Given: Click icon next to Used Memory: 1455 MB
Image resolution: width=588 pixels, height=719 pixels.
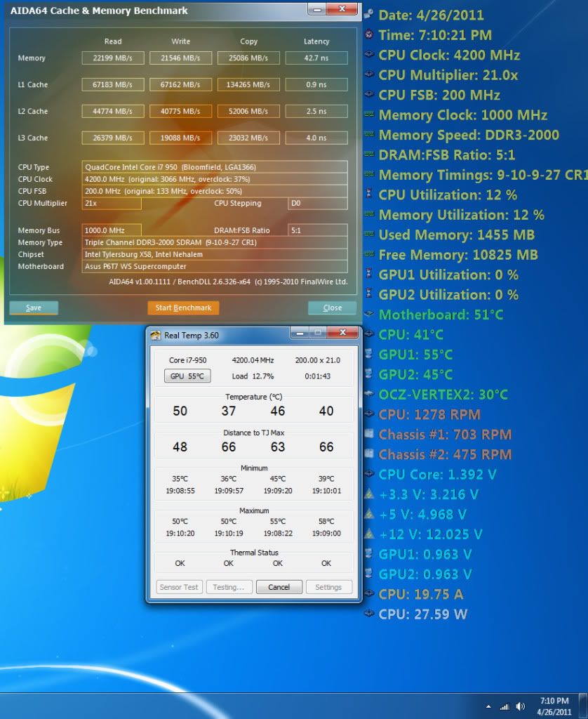Looking at the screenshot, I should pyautogui.click(x=369, y=234).
